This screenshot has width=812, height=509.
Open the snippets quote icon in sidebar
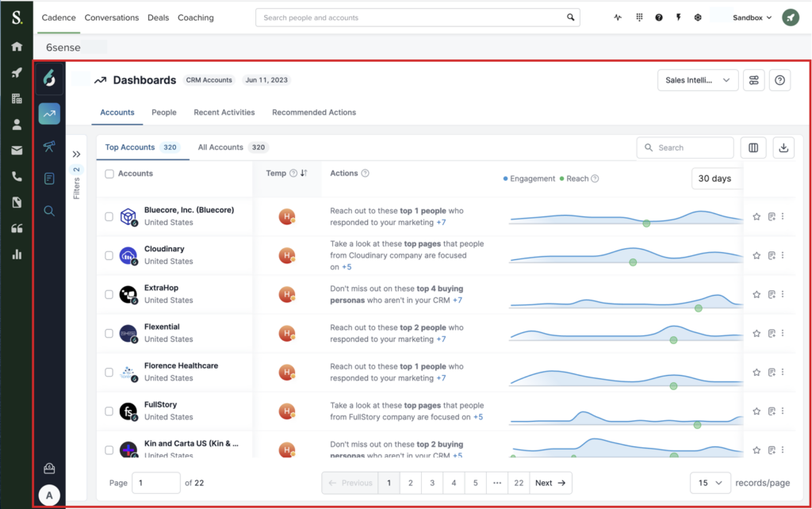[17, 228]
